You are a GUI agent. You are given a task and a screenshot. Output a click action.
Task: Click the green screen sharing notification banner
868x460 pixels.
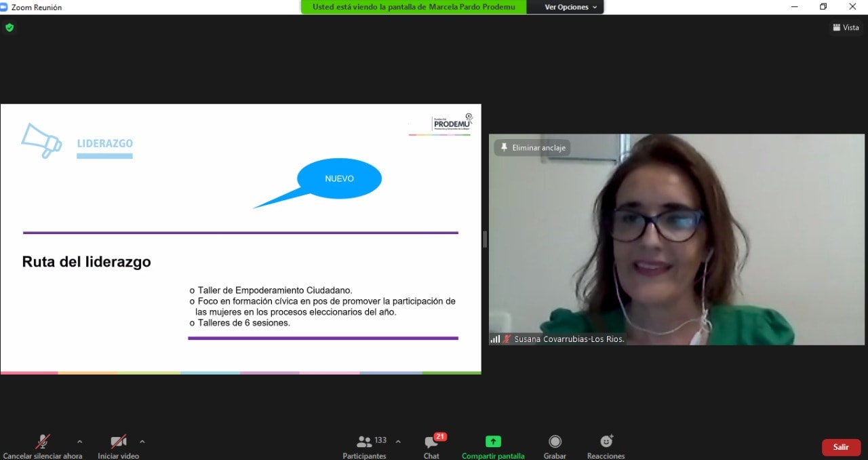coord(414,7)
